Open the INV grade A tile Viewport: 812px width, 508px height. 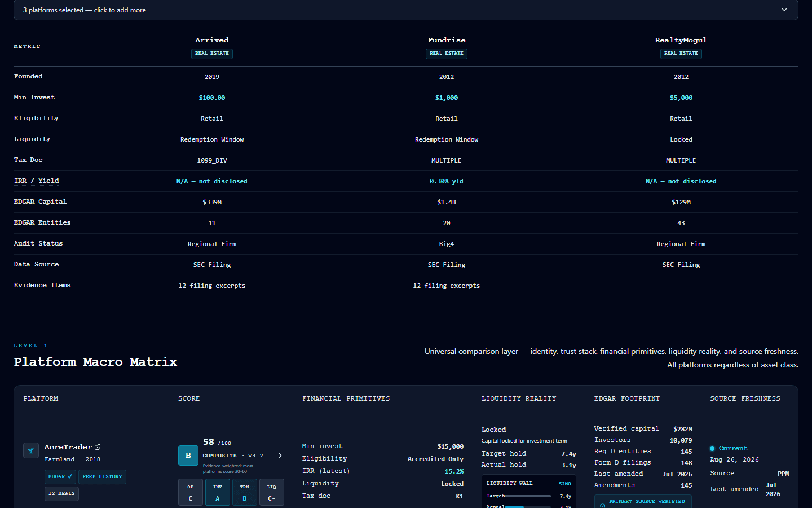(218, 492)
